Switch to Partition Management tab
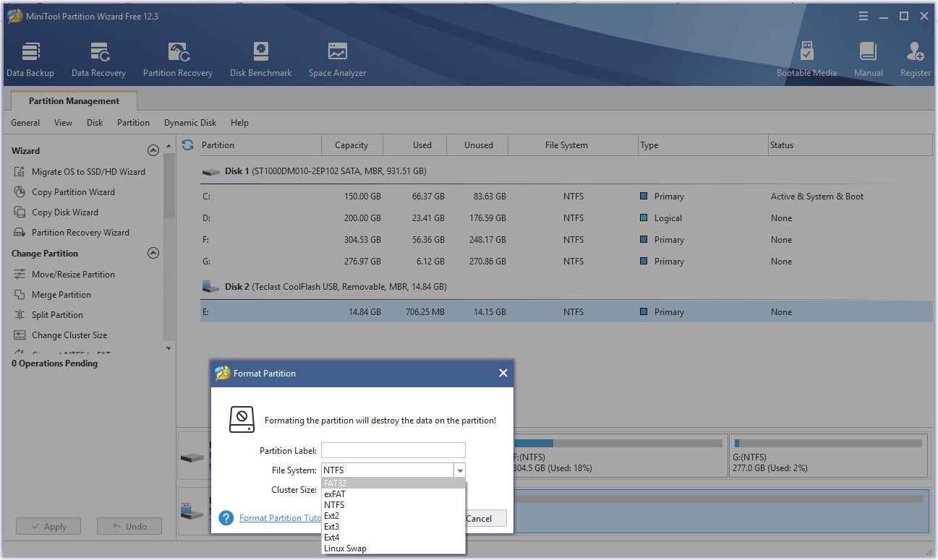This screenshot has height=560, width=938. pyautogui.click(x=74, y=101)
